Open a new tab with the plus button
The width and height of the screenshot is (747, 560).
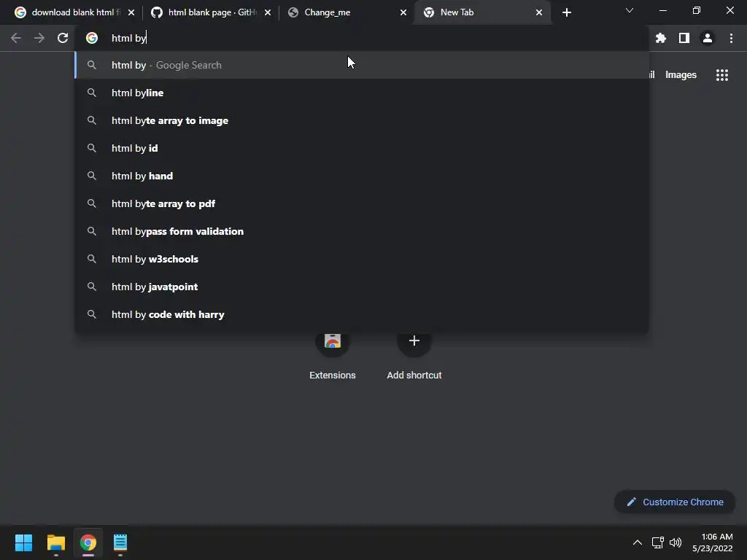coord(566,12)
